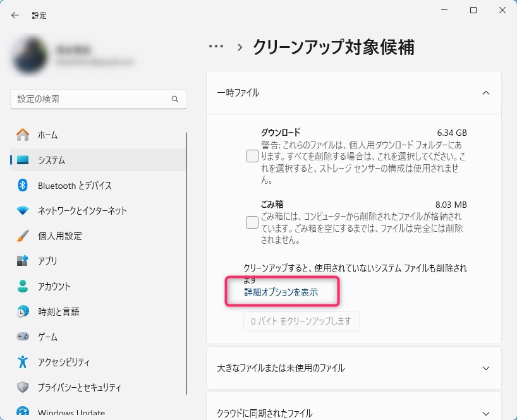The height and width of the screenshot is (420, 517).
Task: Click the 時刻と言語 clock icon
Action: (x=23, y=311)
